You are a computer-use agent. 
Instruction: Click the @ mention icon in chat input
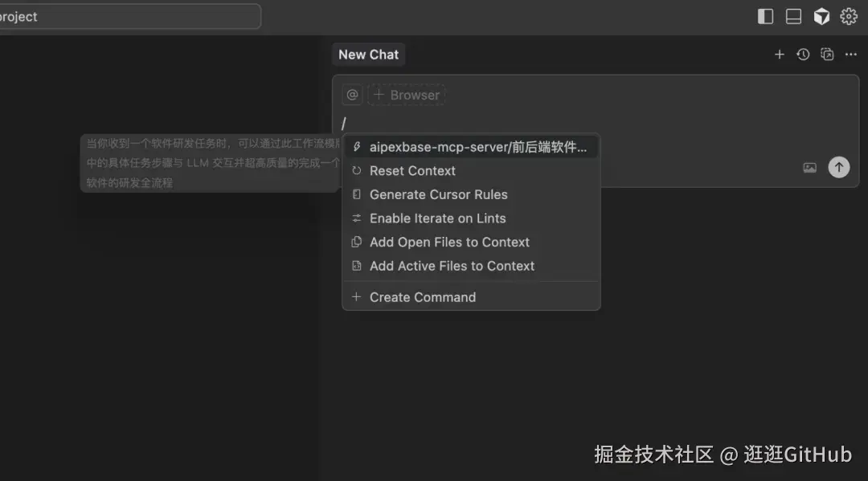pos(352,94)
